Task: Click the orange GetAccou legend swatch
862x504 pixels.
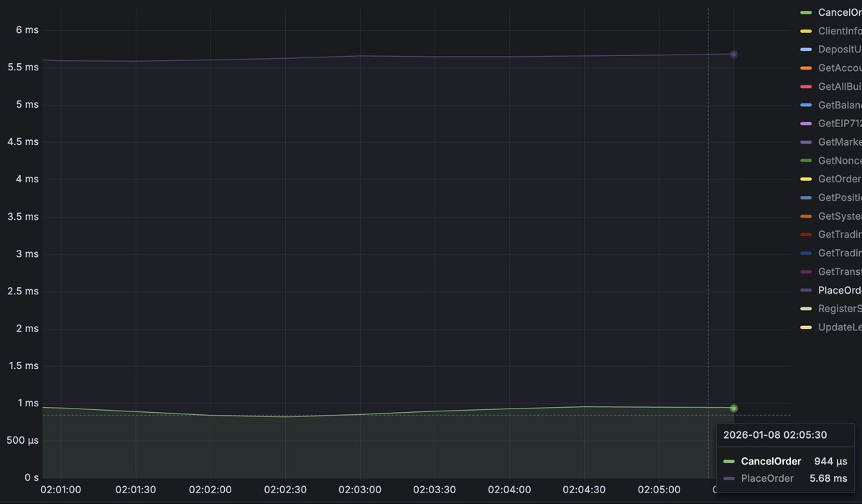Action: 806,68
